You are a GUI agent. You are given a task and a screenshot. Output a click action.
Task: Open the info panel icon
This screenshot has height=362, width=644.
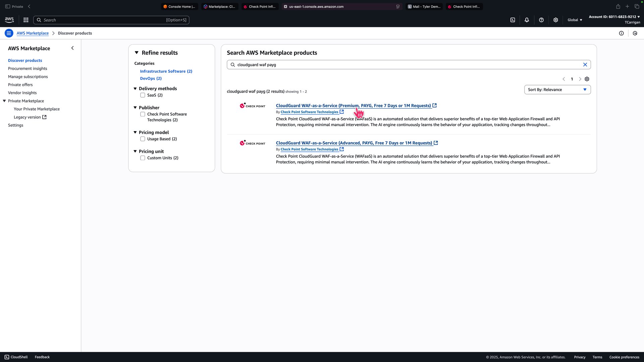(x=621, y=33)
